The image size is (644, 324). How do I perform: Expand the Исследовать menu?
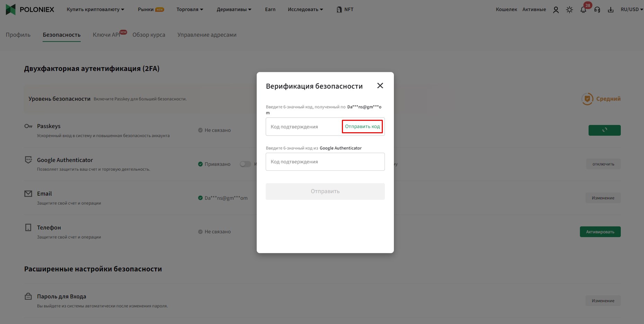305,9
